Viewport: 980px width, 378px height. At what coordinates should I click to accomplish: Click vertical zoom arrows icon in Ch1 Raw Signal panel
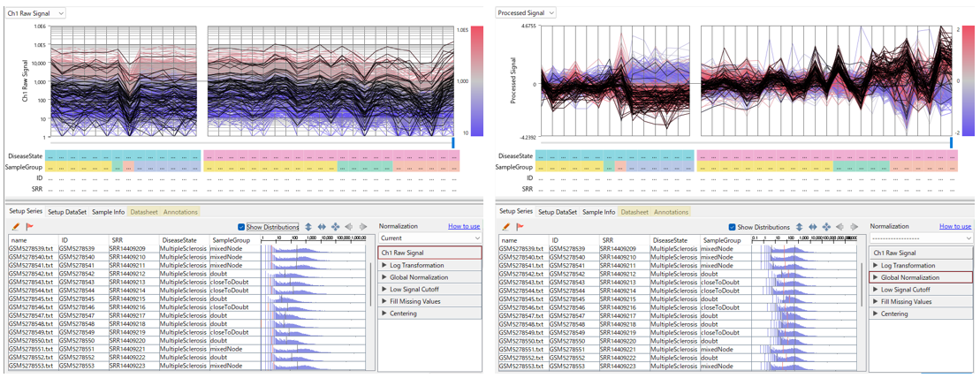tap(308, 227)
